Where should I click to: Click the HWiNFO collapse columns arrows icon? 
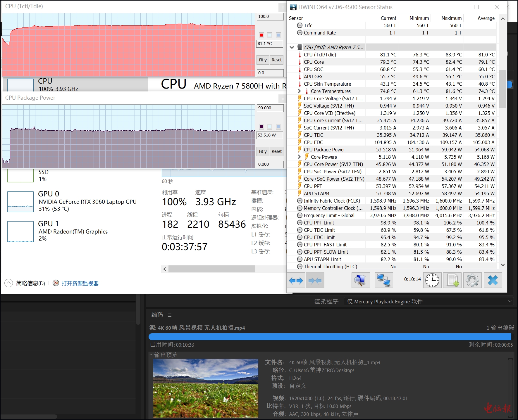pos(315,281)
